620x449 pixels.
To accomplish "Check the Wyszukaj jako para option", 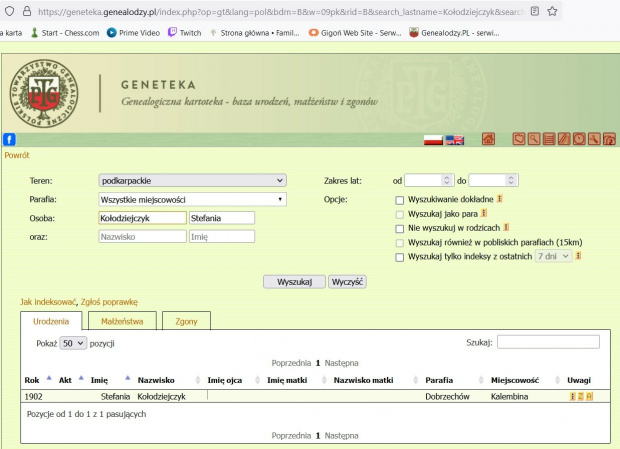I will (401, 213).
